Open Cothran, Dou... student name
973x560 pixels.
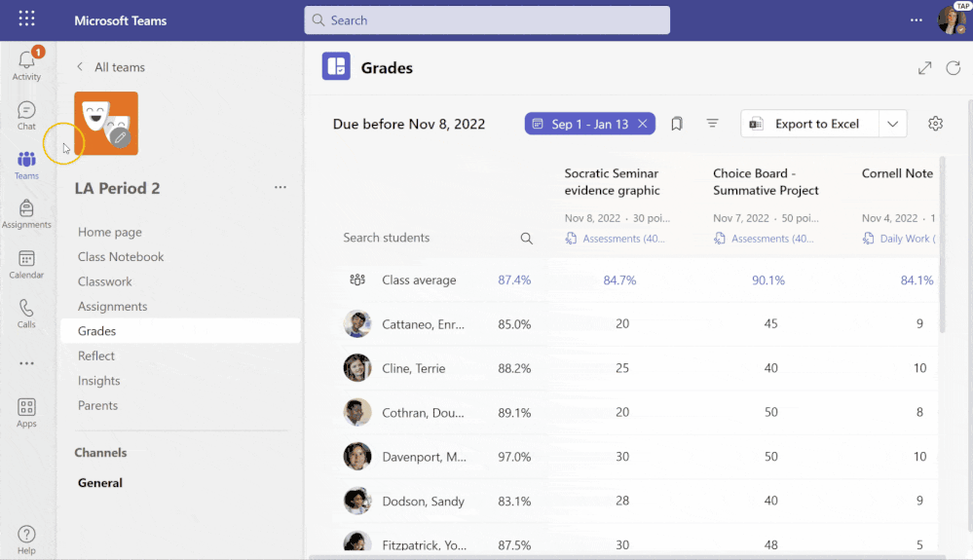[x=424, y=412]
